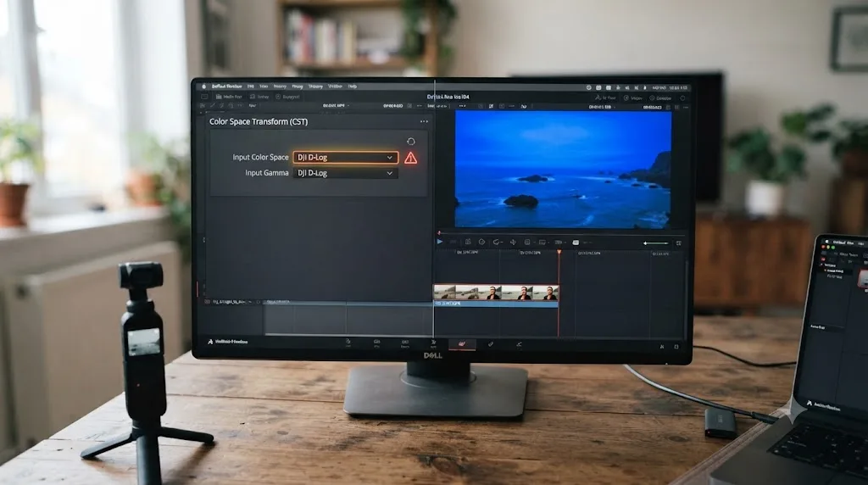The height and width of the screenshot is (485, 868).
Task: Open the Apple menu on the monitor
Action: pos(203,86)
